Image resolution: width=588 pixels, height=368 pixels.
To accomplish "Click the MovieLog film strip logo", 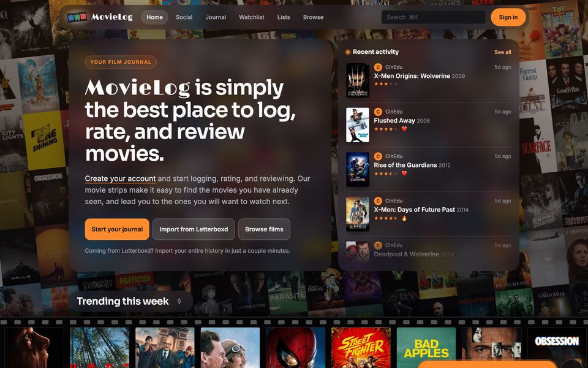I will (77, 17).
